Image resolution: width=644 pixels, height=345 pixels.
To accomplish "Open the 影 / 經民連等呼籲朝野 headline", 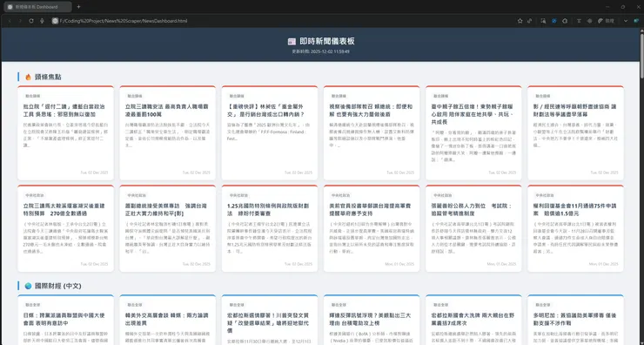I will point(575,110).
